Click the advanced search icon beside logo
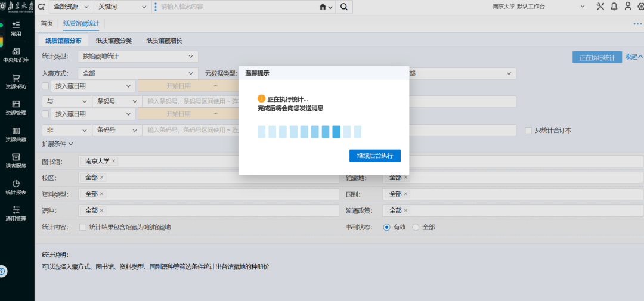644x301 pixels. 41,7
